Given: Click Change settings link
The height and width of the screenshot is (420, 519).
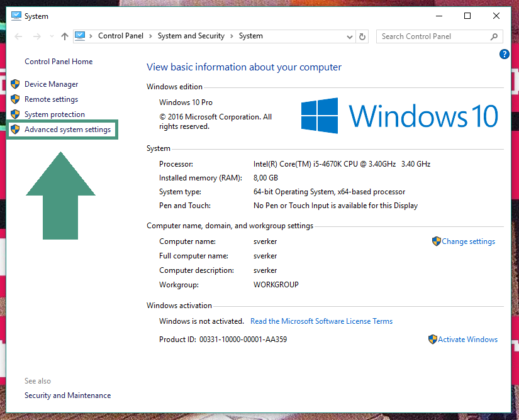Looking at the screenshot, I should (x=468, y=241).
